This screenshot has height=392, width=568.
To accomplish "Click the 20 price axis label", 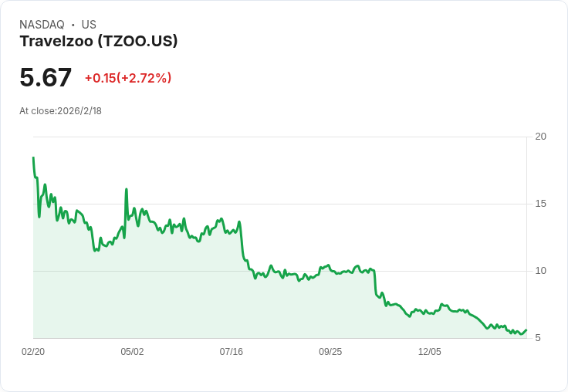I will (540, 137).
